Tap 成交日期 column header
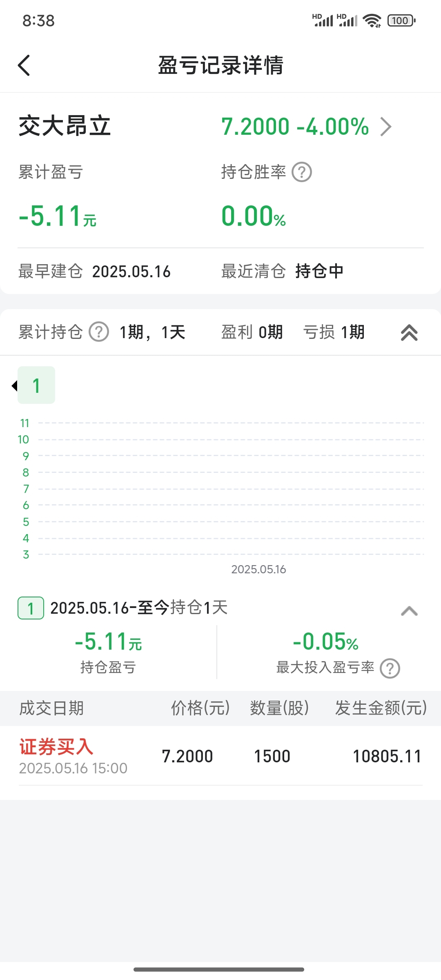The height and width of the screenshot is (980, 441). [x=51, y=708]
